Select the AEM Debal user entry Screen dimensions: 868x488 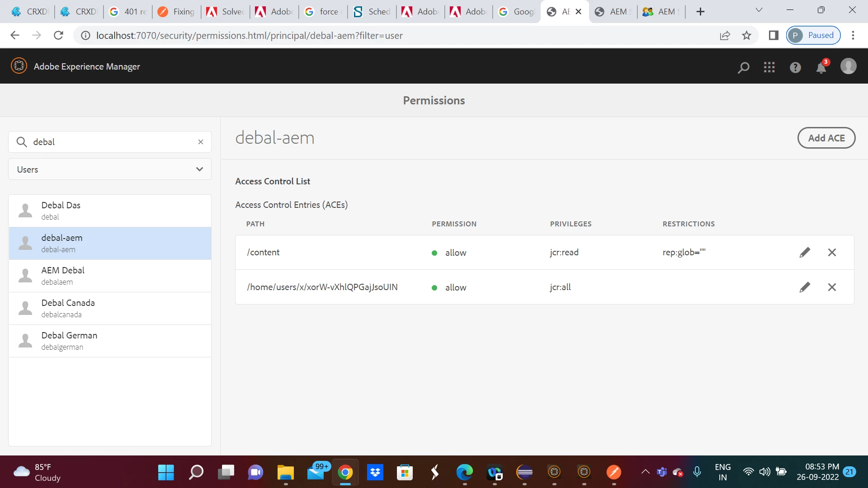pyautogui.click(x=110, y=276)
